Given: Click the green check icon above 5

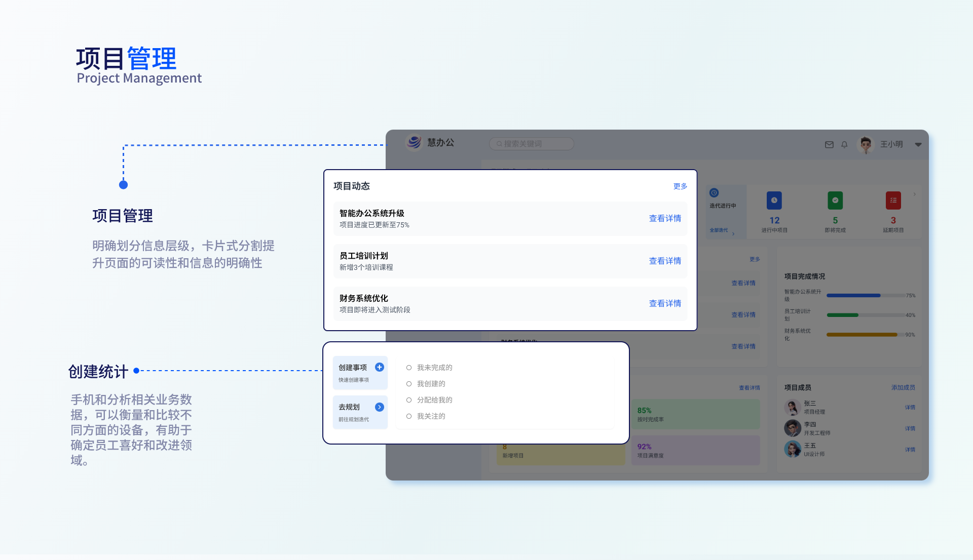Looking at the screenshot, I should tap(835, 201).
